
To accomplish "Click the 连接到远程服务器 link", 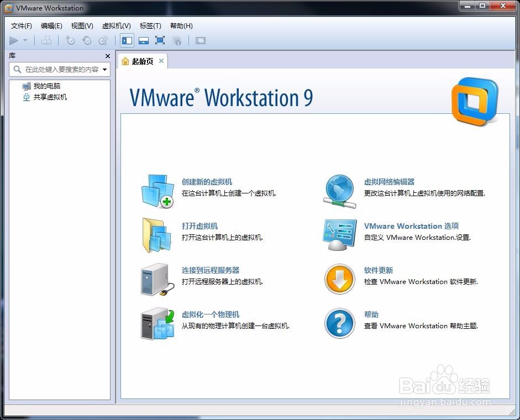I will [210, 270].
